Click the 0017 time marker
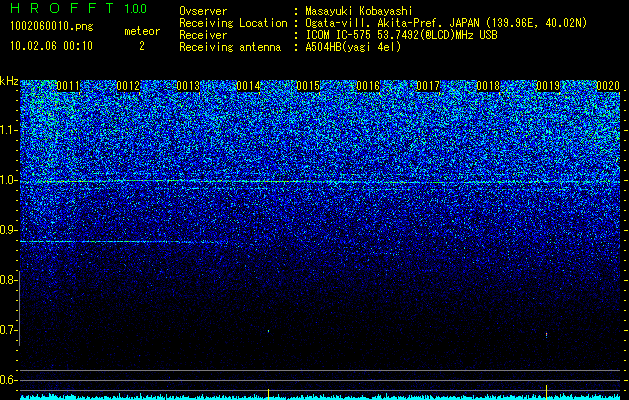This screenshot has height=400, width=629. click(x=428, y=86)
